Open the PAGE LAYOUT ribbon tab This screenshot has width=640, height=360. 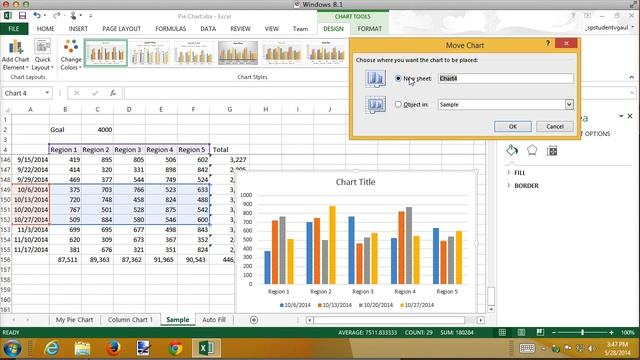pyautogui.click(x=121, y=29)
